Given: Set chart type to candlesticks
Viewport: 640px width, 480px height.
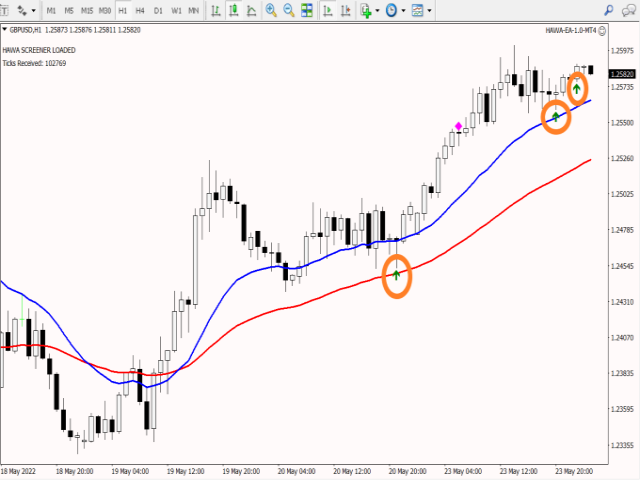Looking at the screenshot, I should 234,11.
